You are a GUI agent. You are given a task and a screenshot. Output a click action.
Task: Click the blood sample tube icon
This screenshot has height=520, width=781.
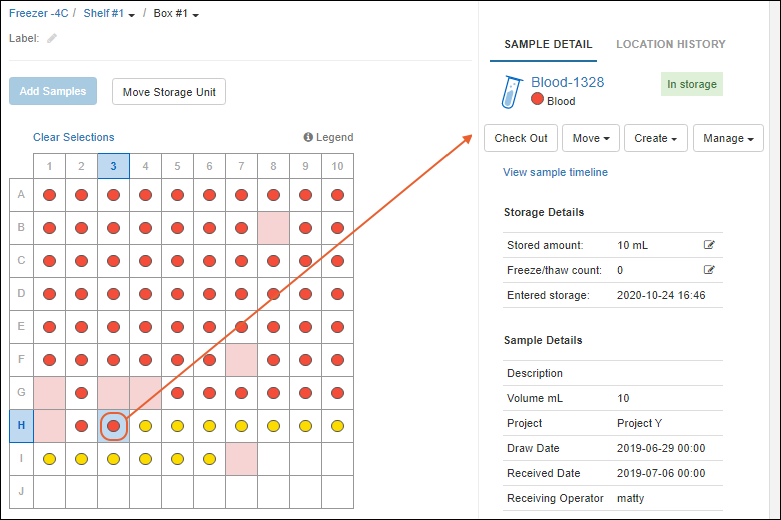click(510, 91)
